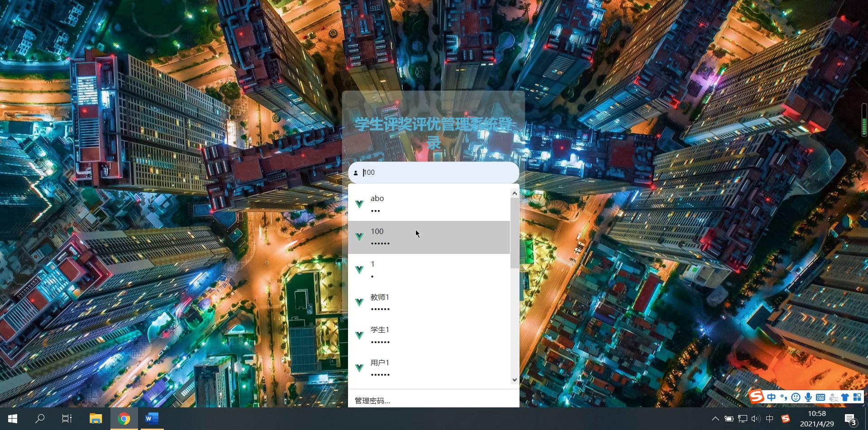Open Sogou soft keyboard icon
Image resolution: width=868 pixels, height=430 pixels.
coord(820,397)
